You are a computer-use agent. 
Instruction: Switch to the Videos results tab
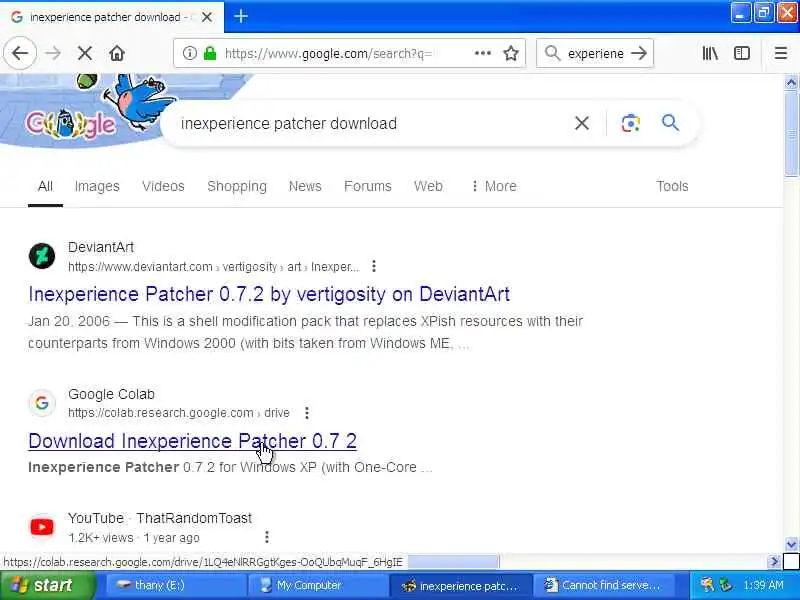pyautogui.click(x=163, y=186)
